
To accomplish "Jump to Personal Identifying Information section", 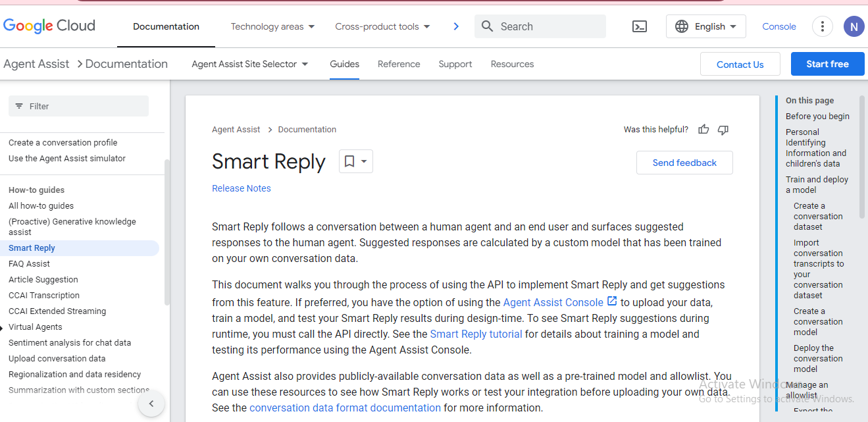I will click(816, 148).
